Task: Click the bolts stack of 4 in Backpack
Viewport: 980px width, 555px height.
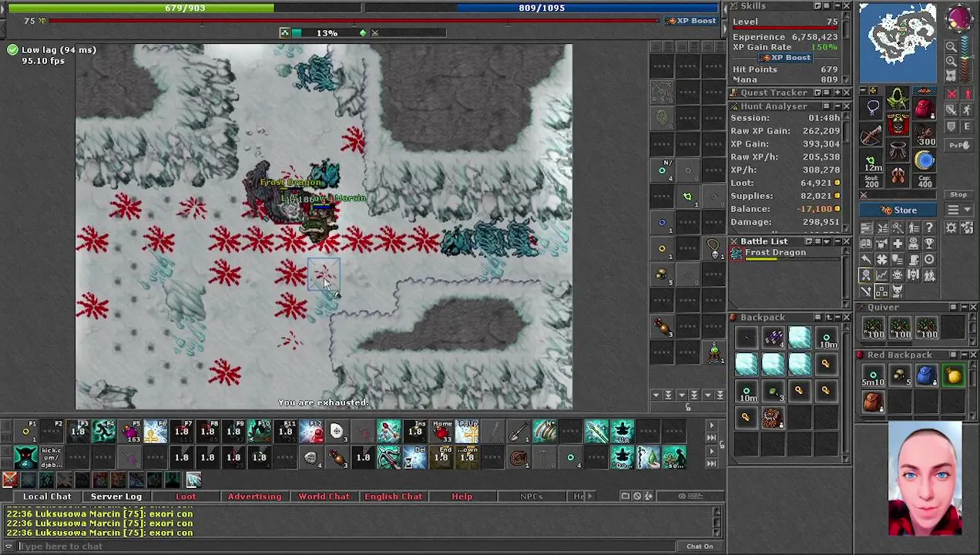Action: click(773, 337)
